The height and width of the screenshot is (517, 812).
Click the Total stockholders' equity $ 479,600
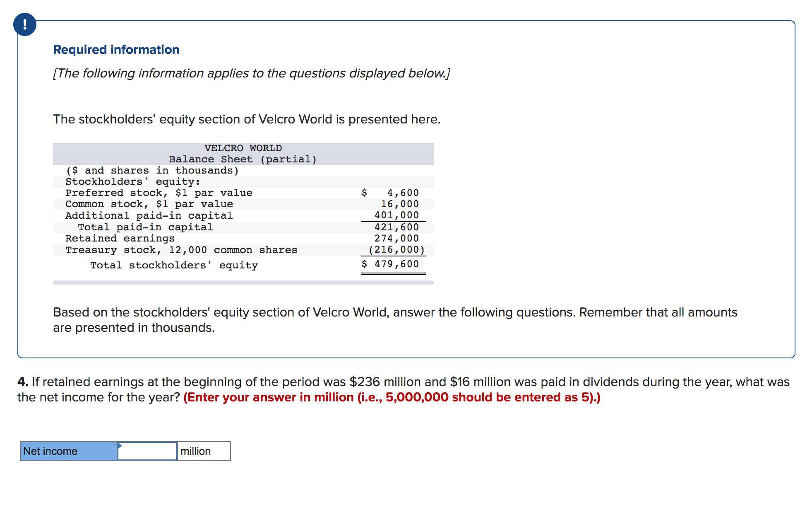coord(390,264)
